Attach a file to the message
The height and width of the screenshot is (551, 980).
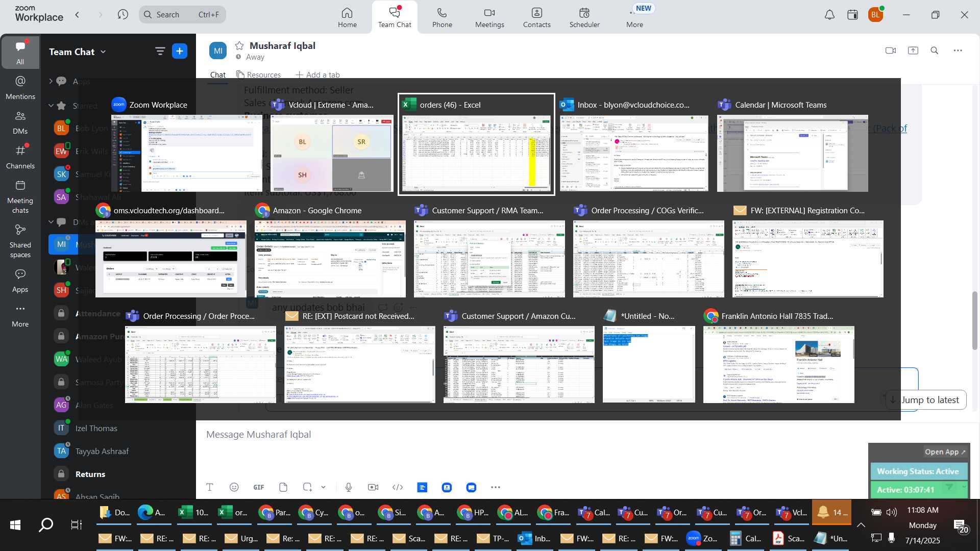click(x=283, y=487)
